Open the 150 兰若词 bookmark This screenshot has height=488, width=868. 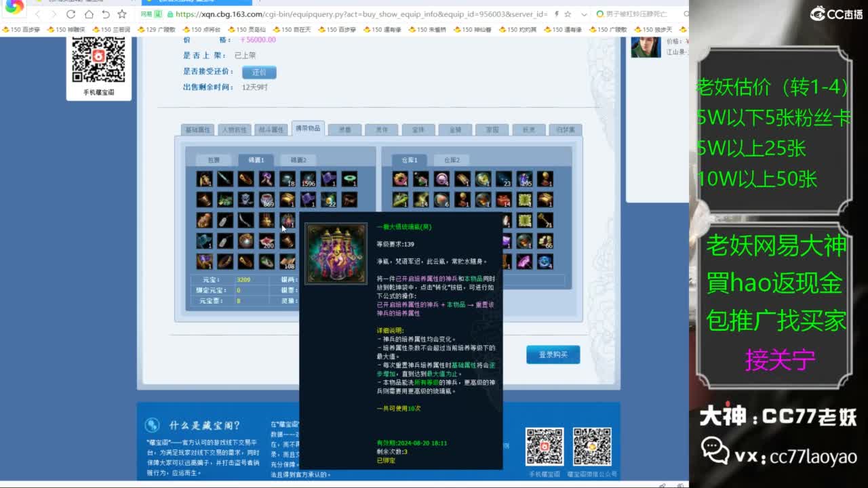click(x=111, y=30)
